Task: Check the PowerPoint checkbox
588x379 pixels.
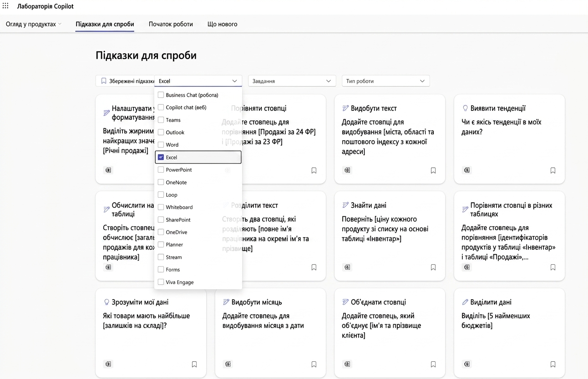Action: pyautogui.click(x=161, y=169)
